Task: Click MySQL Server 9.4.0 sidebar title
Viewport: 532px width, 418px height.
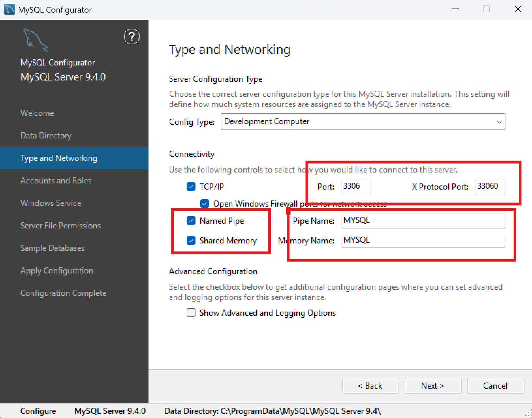Action: click(63, 77)
